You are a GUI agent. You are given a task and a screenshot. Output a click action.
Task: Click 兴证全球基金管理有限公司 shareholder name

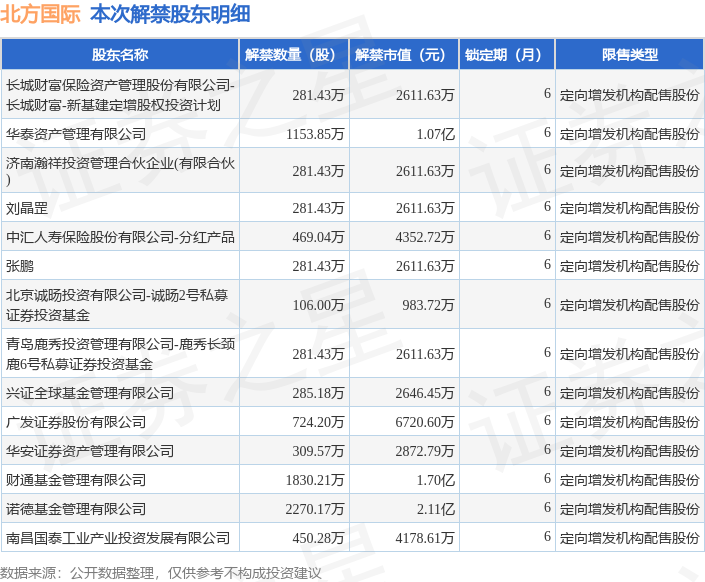(90, 393)
